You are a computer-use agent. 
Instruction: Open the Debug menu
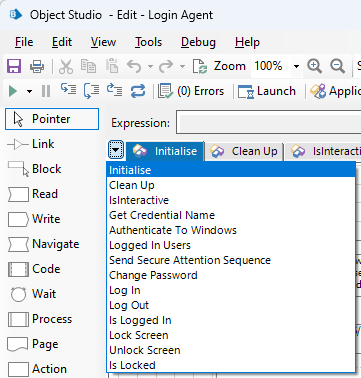tap(198, 42)
